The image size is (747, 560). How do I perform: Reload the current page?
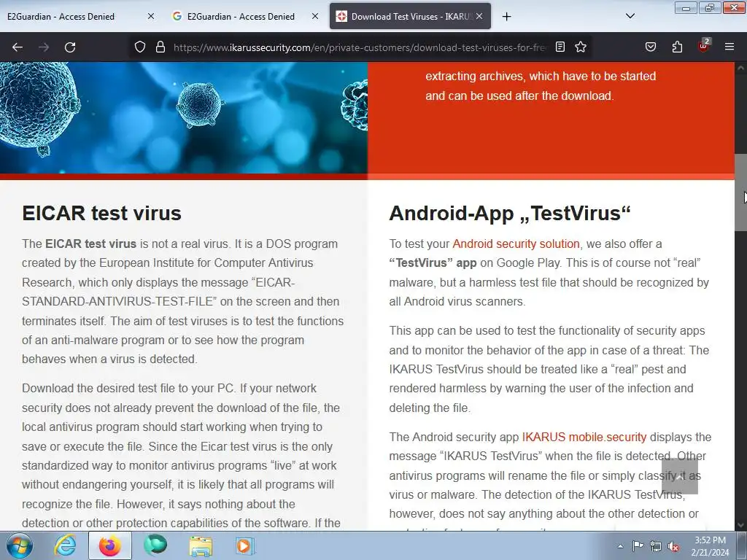(70, 47)
